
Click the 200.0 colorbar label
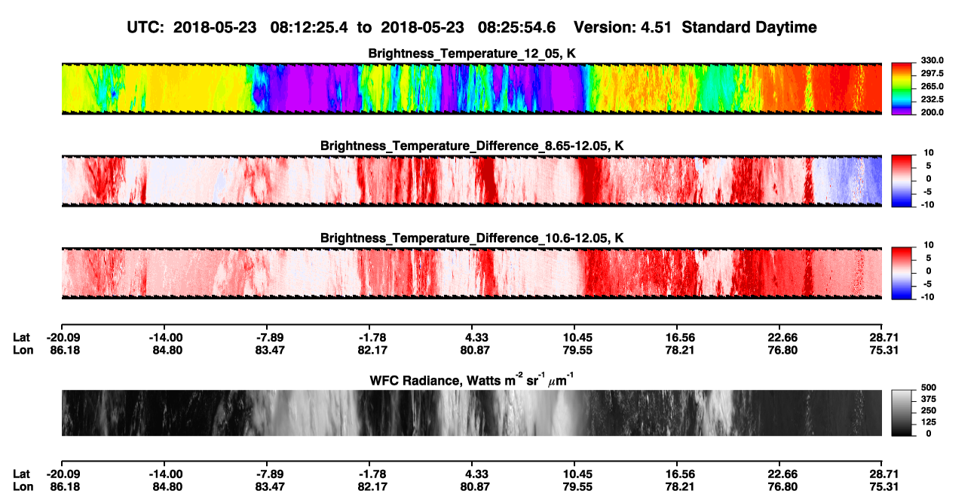pyautogui.click(x=932, y=112)
